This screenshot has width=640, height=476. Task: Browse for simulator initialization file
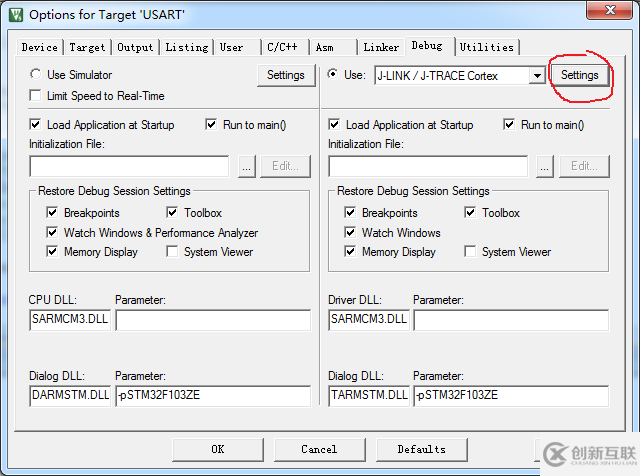(x=247, y=166)
